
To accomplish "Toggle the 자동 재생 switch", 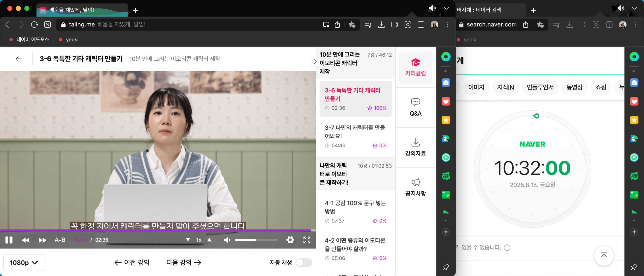I will (304, 262).
